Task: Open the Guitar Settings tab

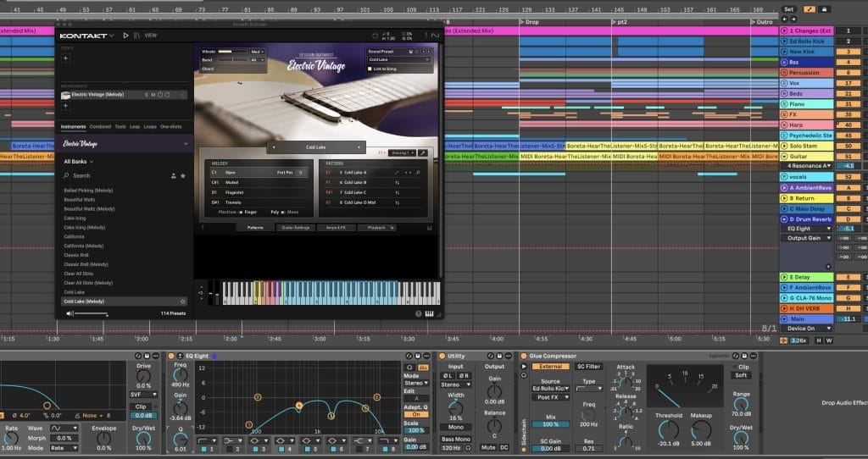Action: point(297,228)
